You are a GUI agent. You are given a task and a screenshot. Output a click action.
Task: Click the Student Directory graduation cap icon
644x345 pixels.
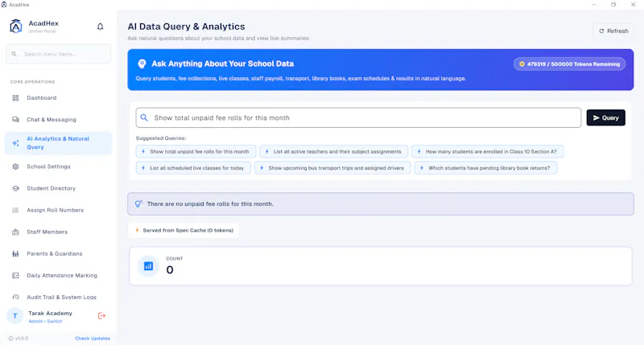click(x=15, y=189)
